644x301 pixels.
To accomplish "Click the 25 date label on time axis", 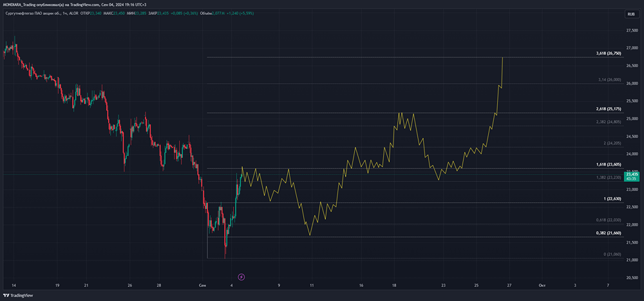I will pos(476,286).
